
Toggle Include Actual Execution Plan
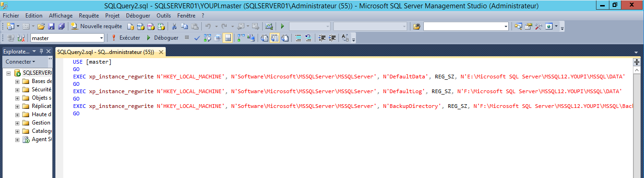tap(241, 38)
